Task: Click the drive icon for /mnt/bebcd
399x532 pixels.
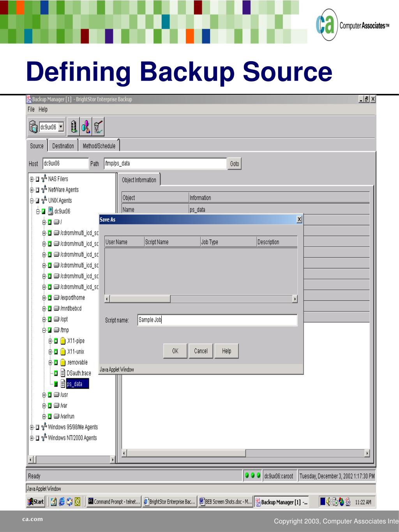Action: coord(56,309)
